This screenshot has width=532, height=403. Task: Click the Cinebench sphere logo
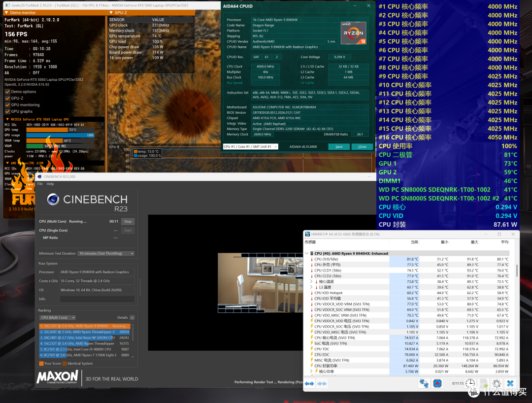pos(53,199)
